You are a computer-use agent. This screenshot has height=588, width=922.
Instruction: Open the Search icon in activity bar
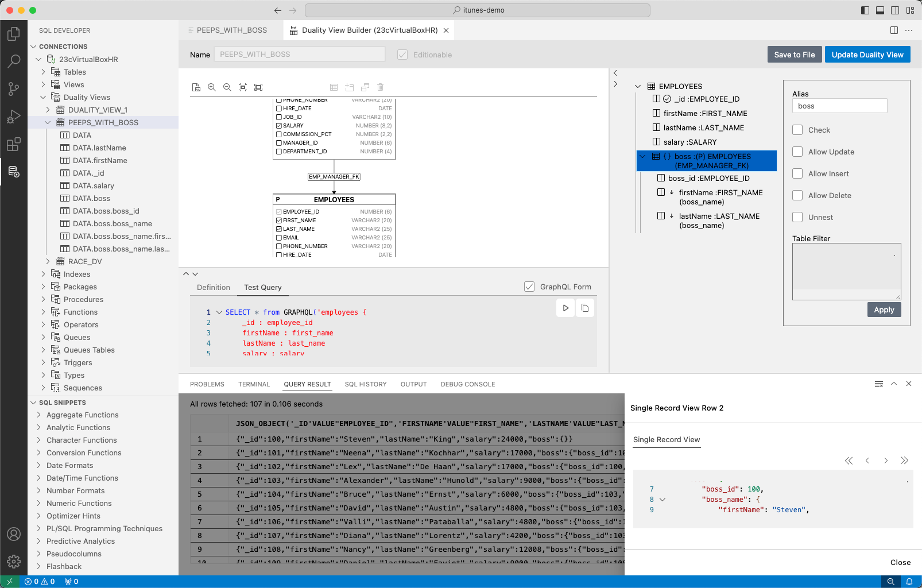(14, 61)
